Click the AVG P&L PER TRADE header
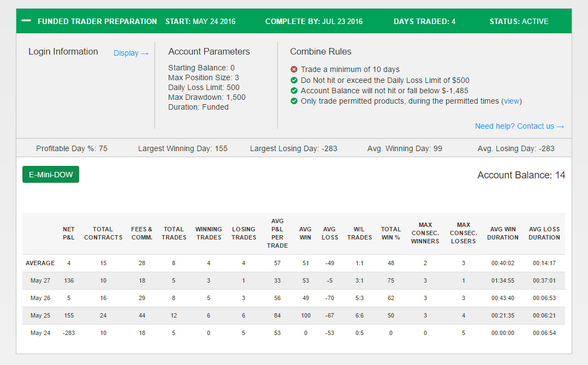Screen dimensions: 588x365 click(277, 233)
